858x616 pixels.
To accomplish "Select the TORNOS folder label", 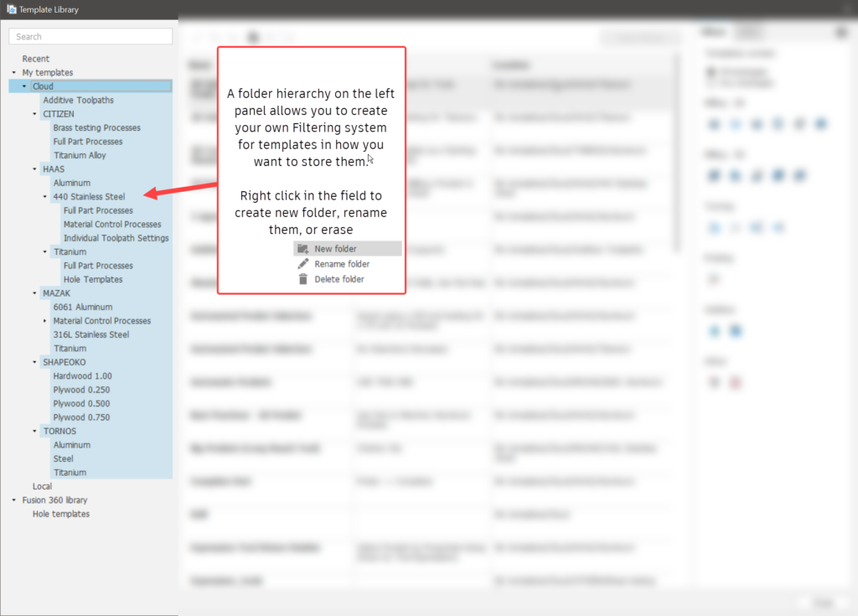I will [59, 432].
